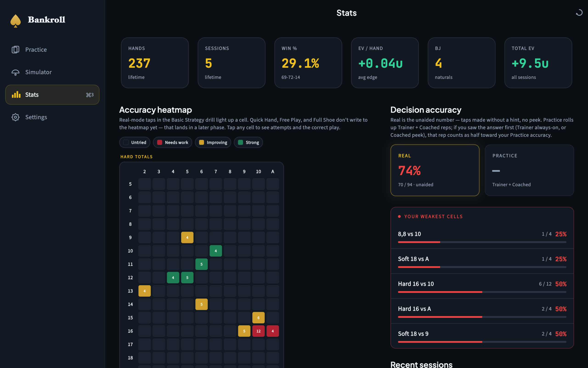This screenshot has height=368, width=588.
Task: Tap heatmap cell hard 13 vs 2
Action: [x=144, y=291]
